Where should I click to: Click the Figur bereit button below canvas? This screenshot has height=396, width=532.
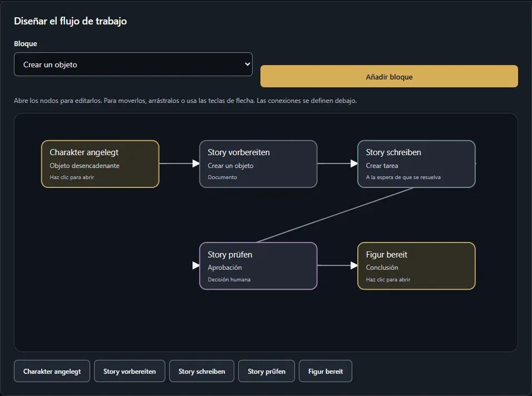pos(326,371)
